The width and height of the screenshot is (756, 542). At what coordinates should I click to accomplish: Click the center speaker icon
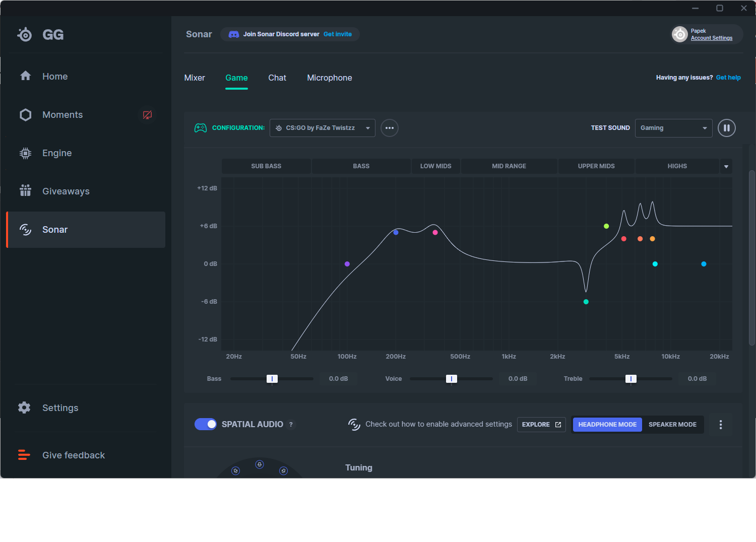pyautogui.click(x=260, y=464)
